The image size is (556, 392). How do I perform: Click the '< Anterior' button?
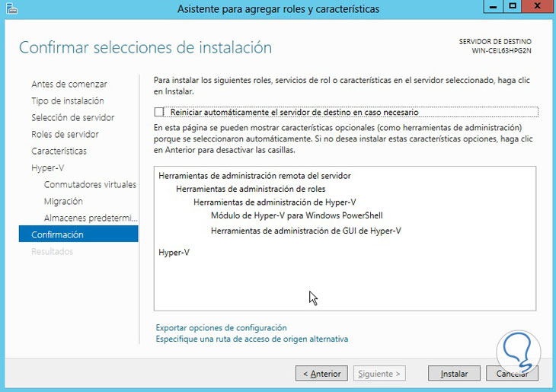click(x=321, y=374)
